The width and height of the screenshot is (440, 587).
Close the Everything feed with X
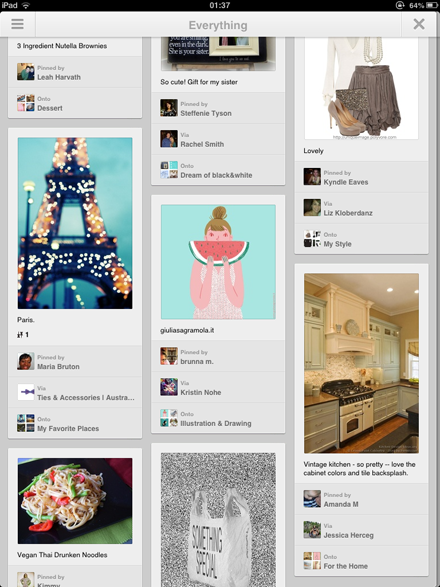pos(419,24)
